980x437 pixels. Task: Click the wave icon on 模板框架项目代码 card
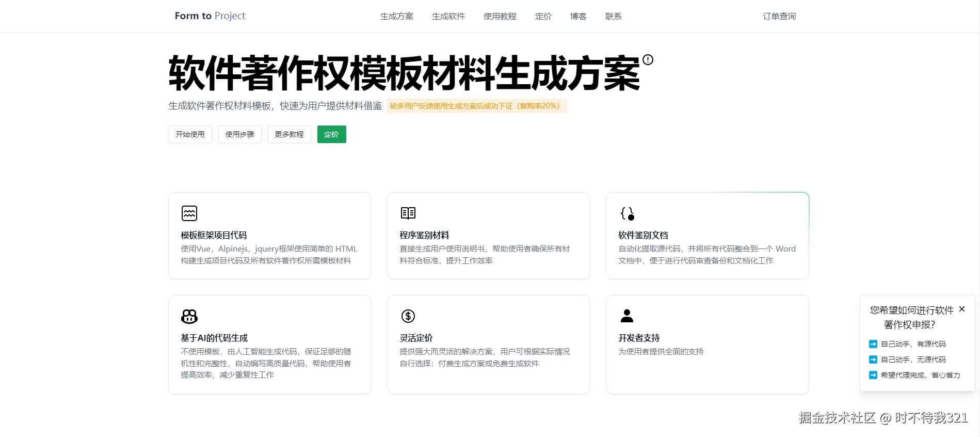[189, 213]
